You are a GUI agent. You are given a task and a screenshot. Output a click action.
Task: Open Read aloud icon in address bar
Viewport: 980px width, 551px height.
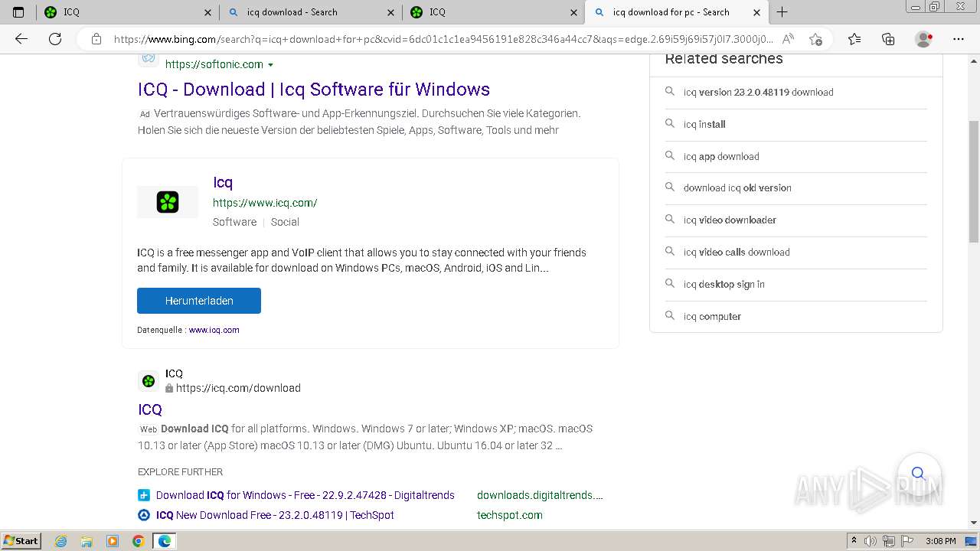(788, 39)
